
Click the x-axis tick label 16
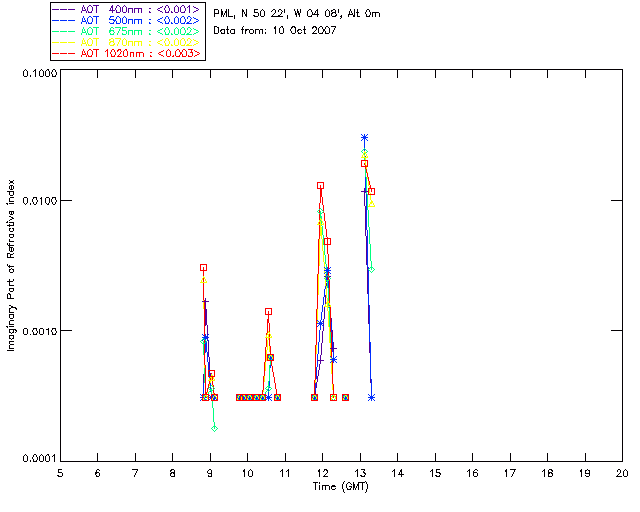(473, 473)
